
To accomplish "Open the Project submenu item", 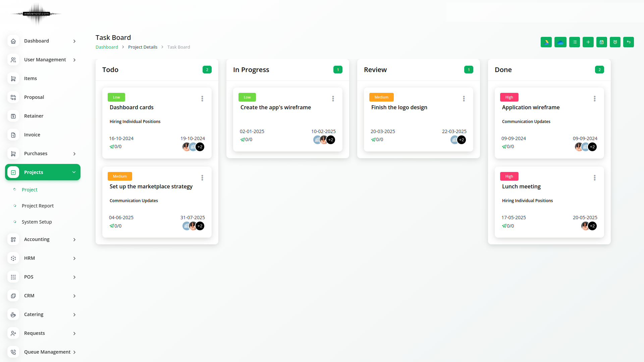I will tap(30, 190).
